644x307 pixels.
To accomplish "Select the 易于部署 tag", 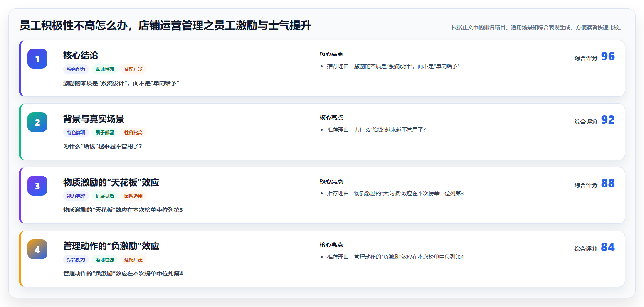I will pos(105,133).
